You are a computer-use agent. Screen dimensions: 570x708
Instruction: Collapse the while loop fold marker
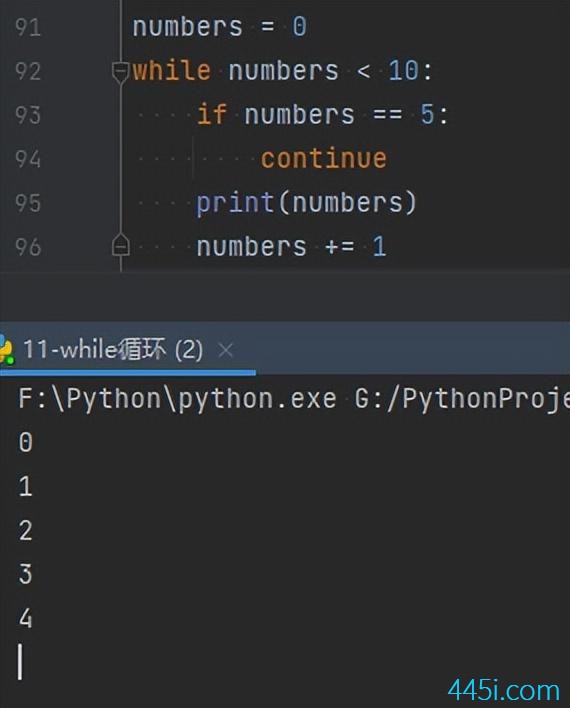point(121,72)
